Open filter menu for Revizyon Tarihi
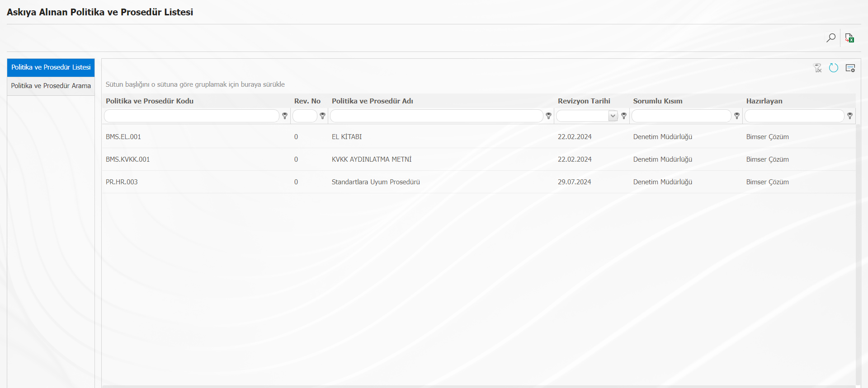The image size is (868, 388). tap(624, 116)
